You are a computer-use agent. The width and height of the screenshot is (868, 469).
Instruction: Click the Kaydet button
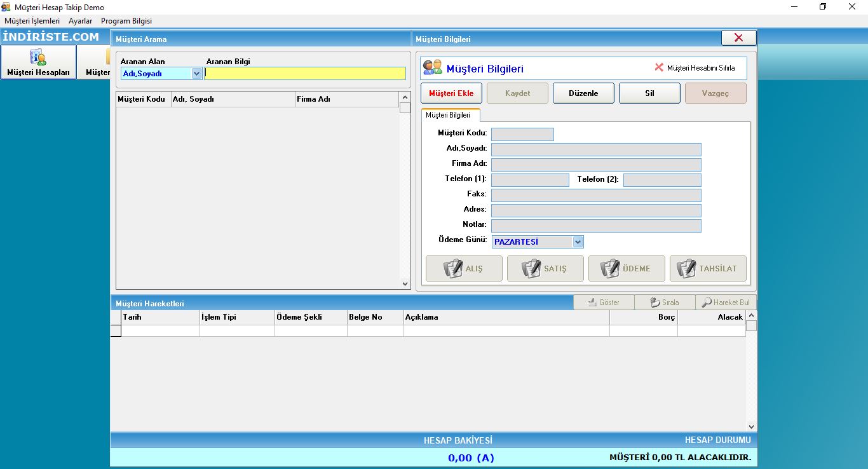[x=517, y=93]
